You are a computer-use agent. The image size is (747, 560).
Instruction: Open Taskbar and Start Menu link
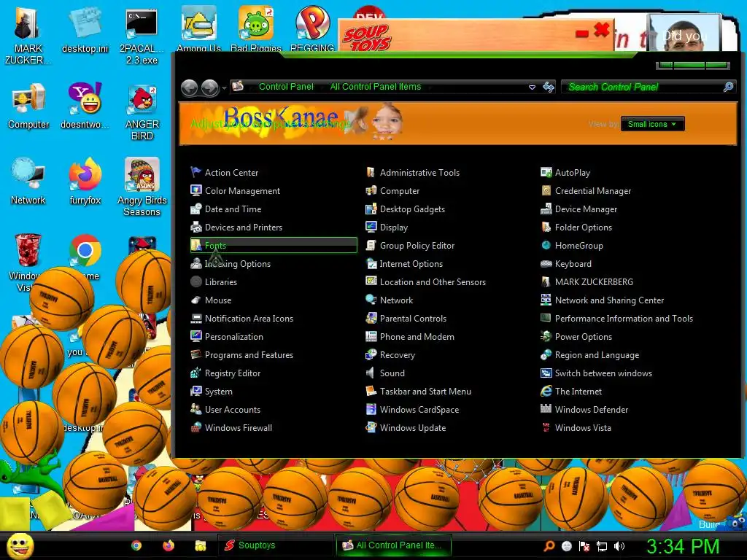(425, 392)
